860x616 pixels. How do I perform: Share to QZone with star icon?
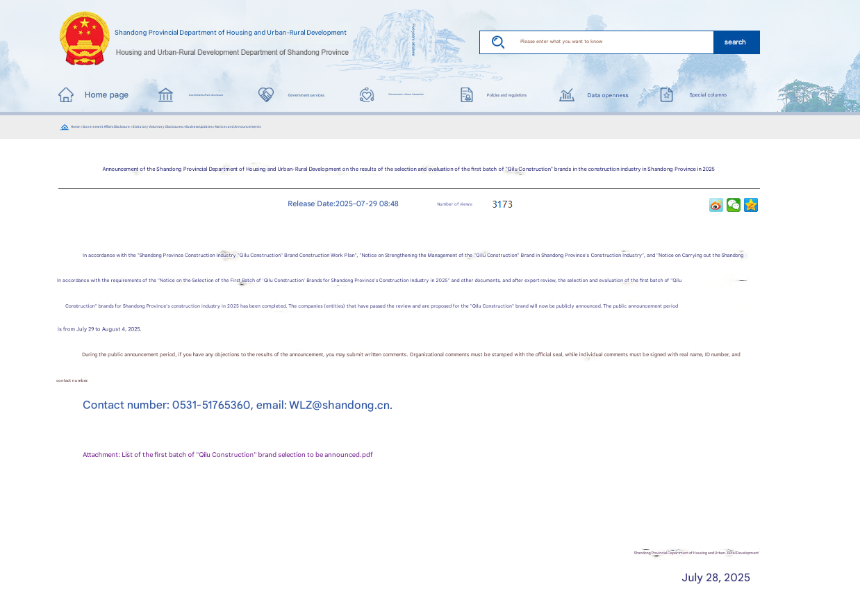point(751,205)
